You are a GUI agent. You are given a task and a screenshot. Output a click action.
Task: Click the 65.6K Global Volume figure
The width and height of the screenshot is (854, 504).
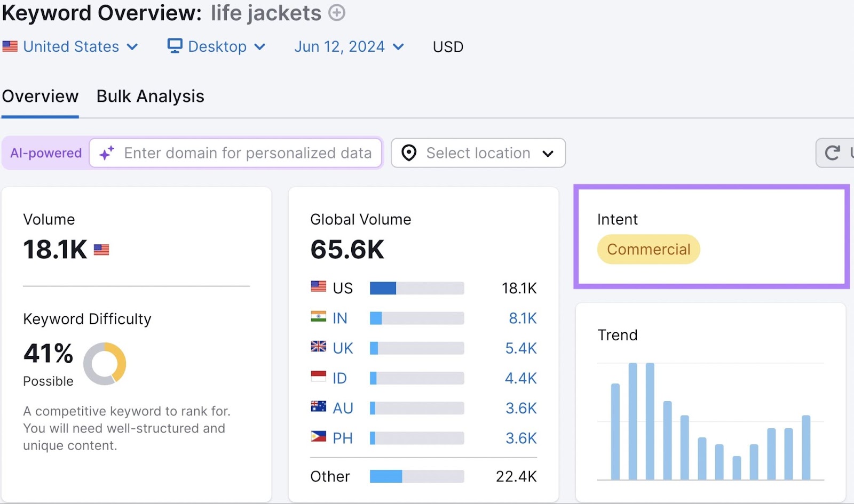coord(347,250)
